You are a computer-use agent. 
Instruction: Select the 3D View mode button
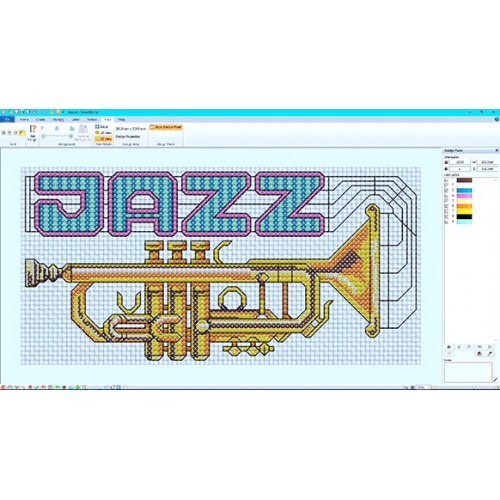[104, 139]
